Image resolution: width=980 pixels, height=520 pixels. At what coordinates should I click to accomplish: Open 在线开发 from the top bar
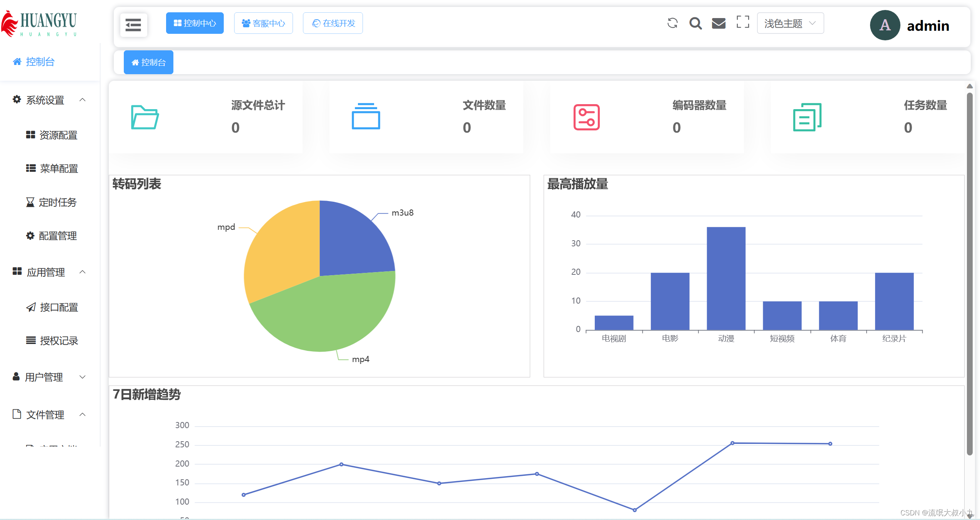click(332, 23)
